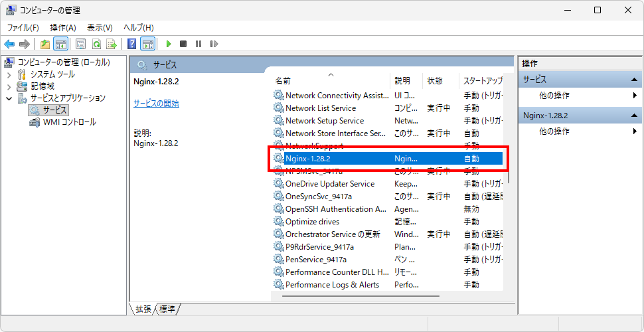Screen dimensions: 644x332
Task: Select Network Store Interface Service row
Action: 388,133
